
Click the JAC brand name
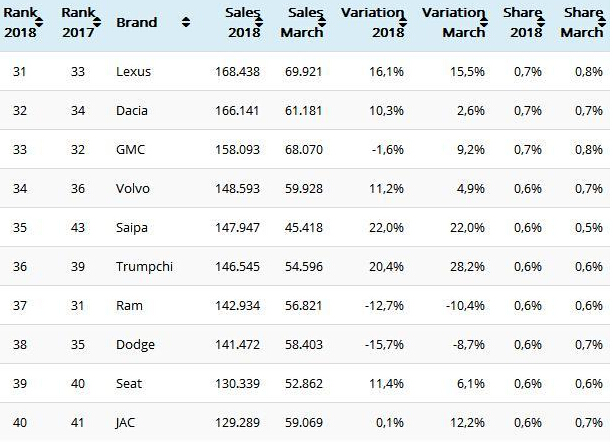coord(128,424)
